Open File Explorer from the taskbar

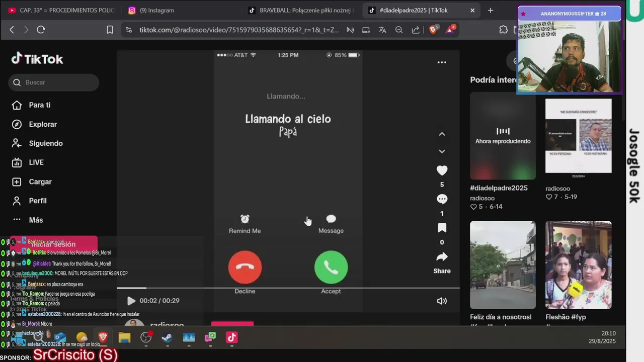[x=124, y=337]
